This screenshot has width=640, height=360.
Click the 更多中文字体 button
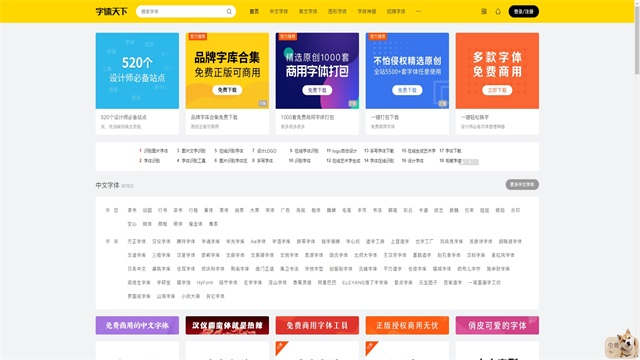pos(522,184)
